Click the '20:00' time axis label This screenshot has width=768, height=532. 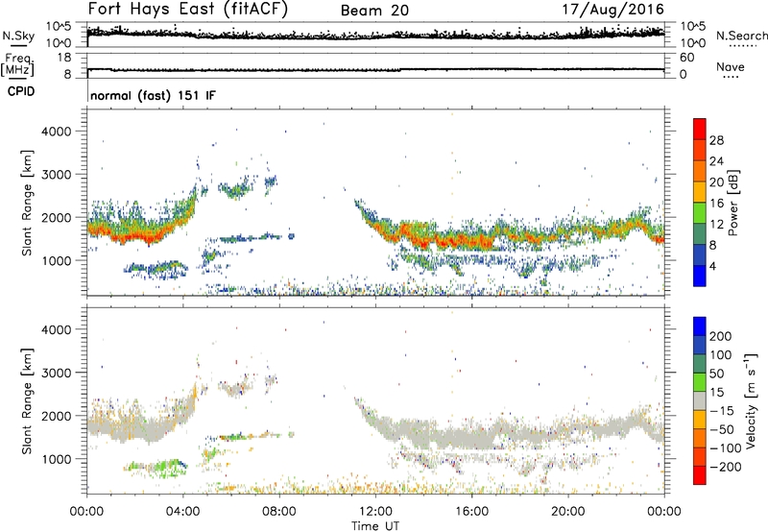point(567,512)
